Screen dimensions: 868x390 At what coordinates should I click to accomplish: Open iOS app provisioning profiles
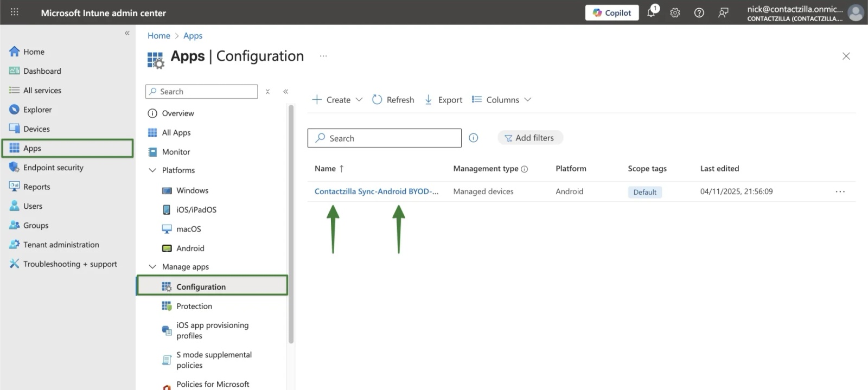(212, 330)
